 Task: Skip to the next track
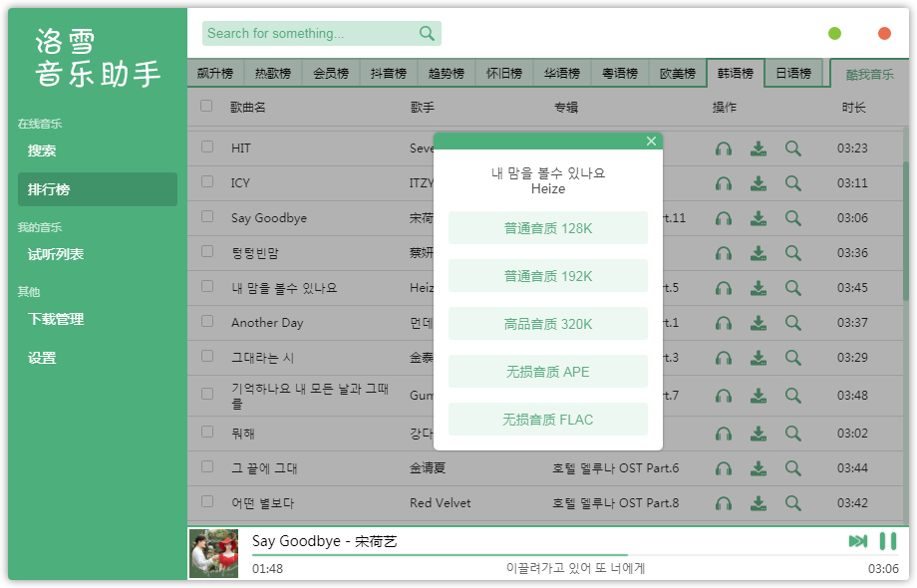(857, 541)
